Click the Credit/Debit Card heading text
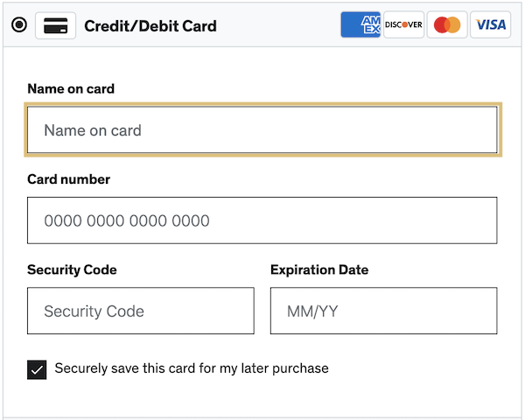This screenshot has width=525, height=420. coord(150,25)
